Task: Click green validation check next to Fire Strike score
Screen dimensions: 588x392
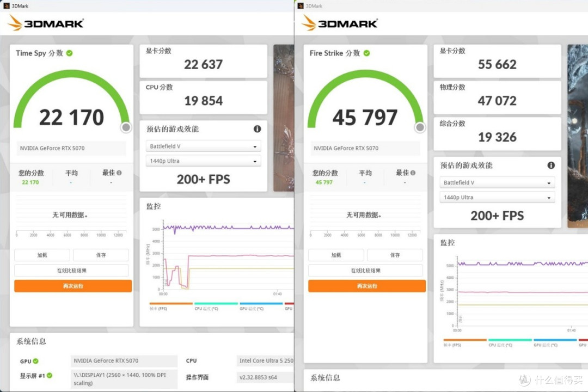Action: coord(367,53)
